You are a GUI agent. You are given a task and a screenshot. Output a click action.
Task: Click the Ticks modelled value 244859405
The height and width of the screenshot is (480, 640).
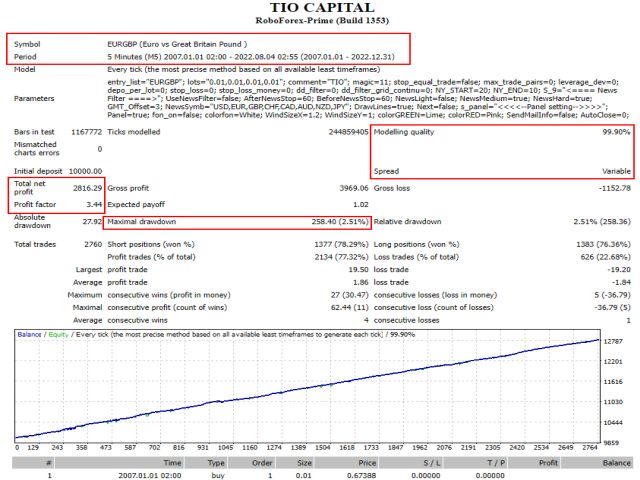click(348, 132)
